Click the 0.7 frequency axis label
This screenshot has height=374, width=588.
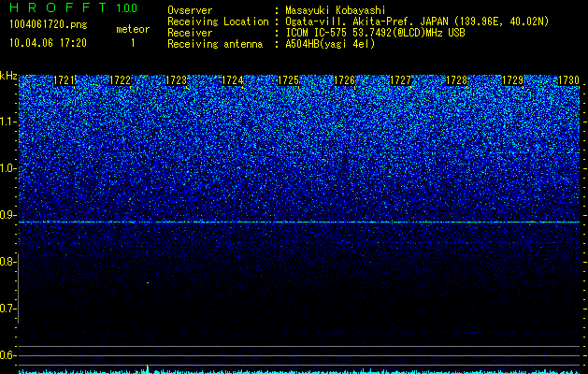[7, 309]
